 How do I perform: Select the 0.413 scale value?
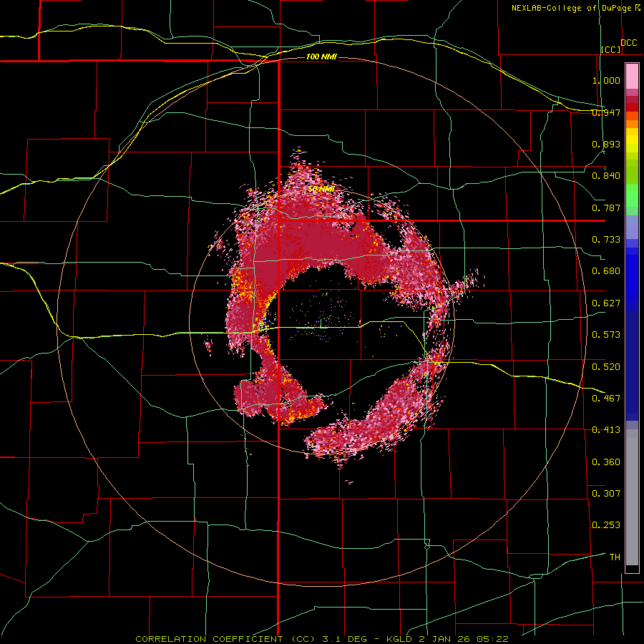tap(606, 430)
